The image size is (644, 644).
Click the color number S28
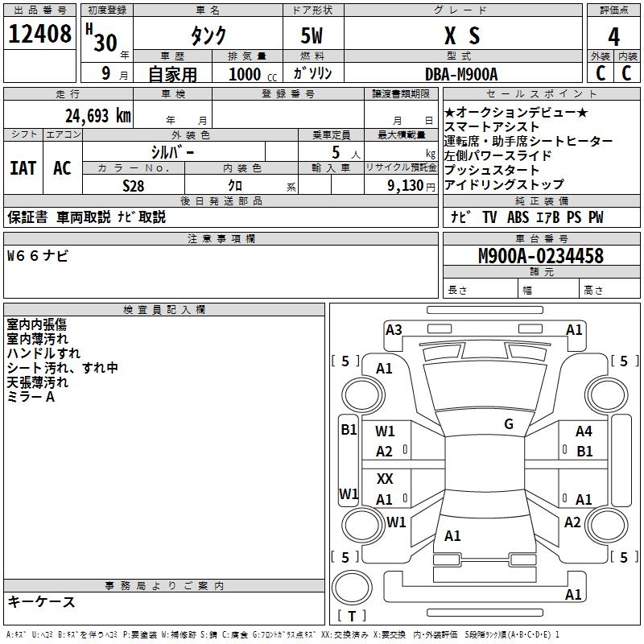tap(134, 186)
